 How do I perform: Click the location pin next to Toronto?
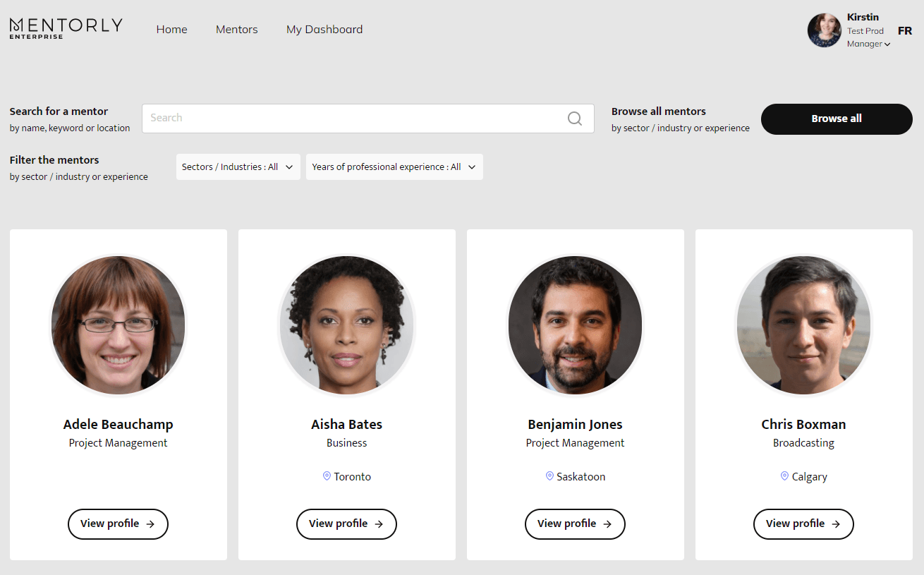click(x=327, y=476)
